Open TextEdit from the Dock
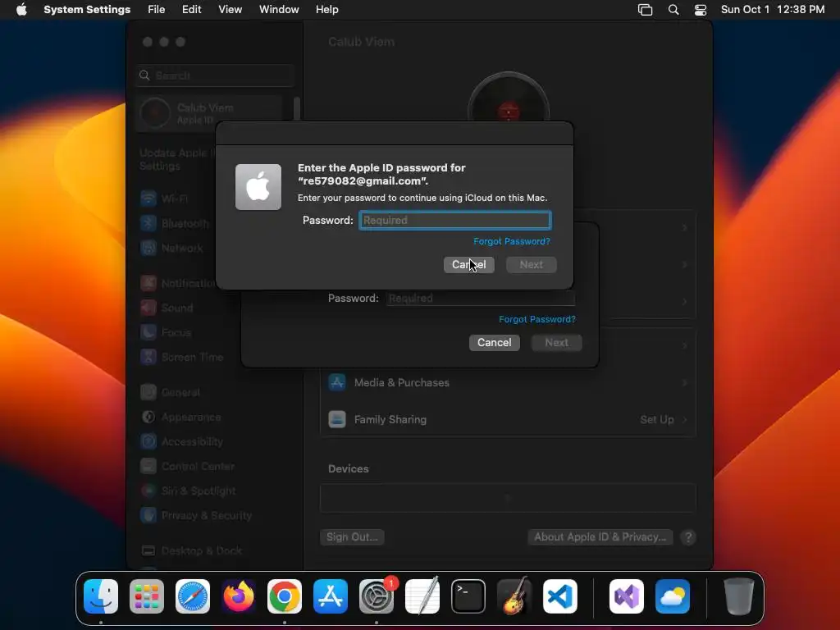Screen dimensions: 840x630 [422, 596]
